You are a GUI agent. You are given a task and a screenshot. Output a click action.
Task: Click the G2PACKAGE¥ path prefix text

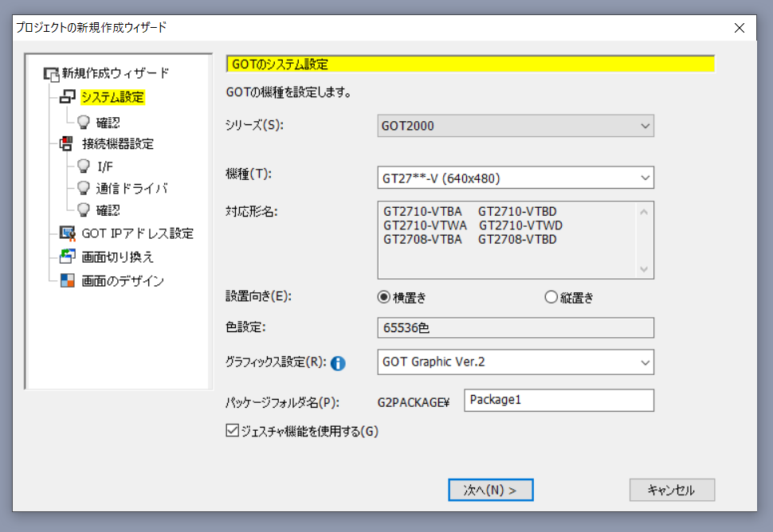pyautogui.click(x=414, y=402)
